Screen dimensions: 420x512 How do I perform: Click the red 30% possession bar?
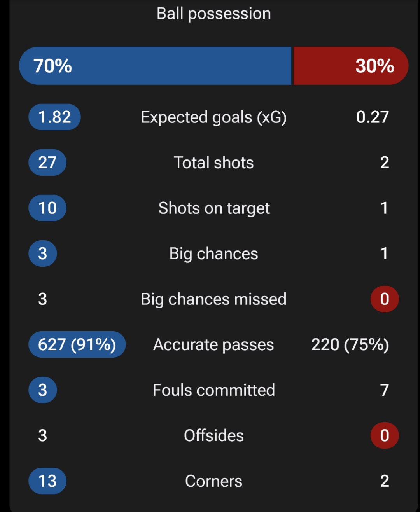pos(350,66)
